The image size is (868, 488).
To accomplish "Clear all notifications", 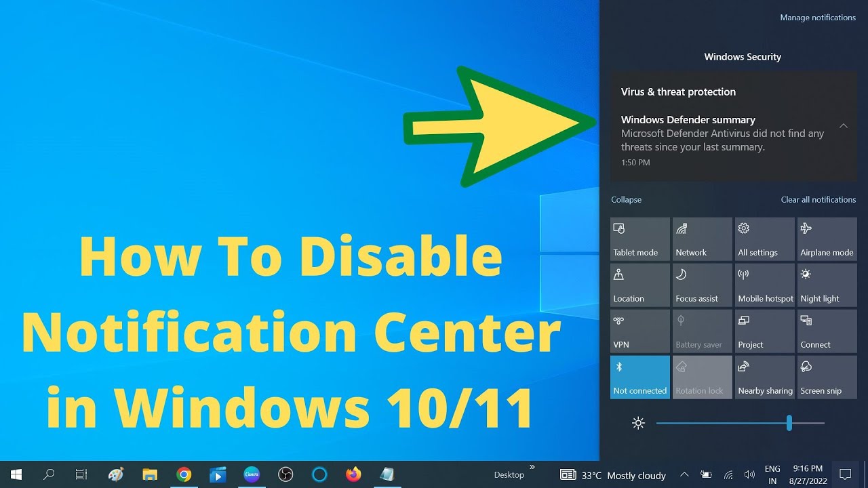I will 818,200.
